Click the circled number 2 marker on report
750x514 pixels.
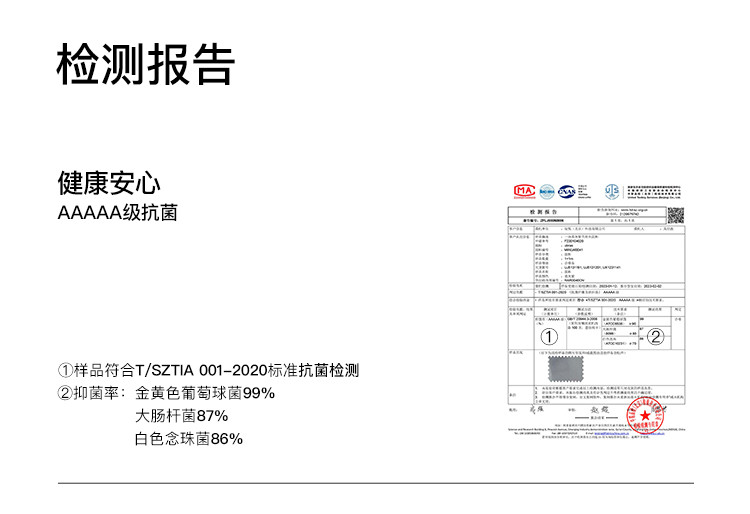655,336
